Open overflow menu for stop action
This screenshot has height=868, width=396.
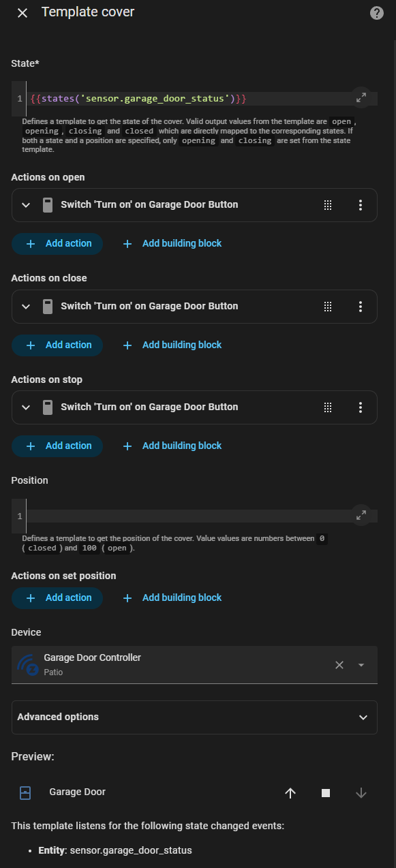coord(361,407)
